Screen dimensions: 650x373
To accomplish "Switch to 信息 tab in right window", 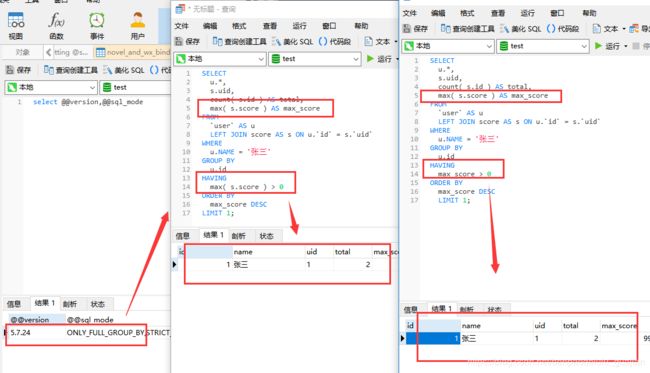I will pos(410,309).
